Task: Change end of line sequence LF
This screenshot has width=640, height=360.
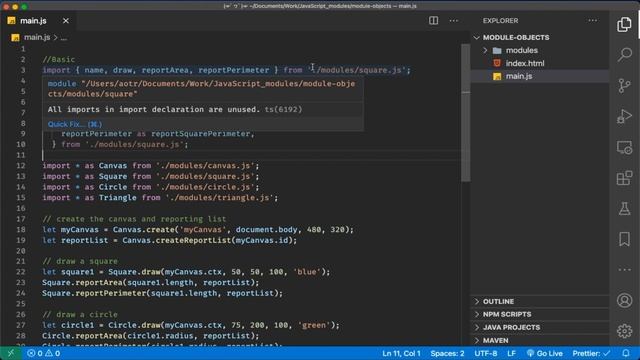Action: (x=511, y=353)
